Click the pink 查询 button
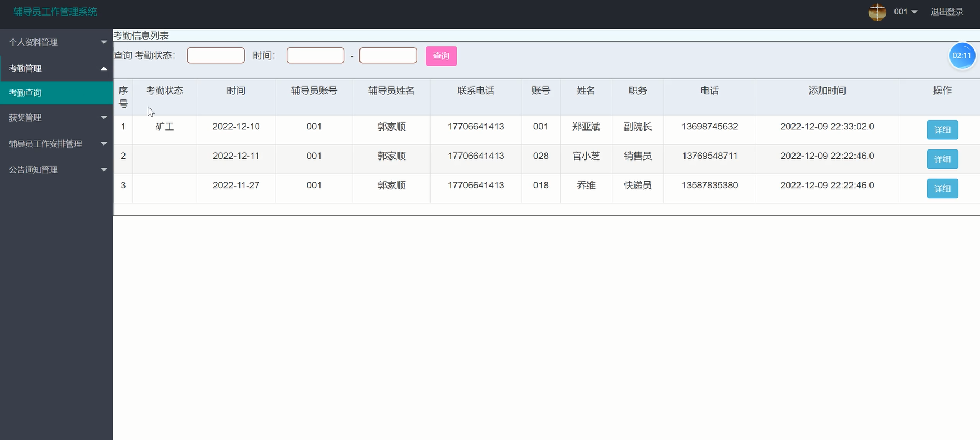This screenshot has height=440, width=980. click(441, 56)
